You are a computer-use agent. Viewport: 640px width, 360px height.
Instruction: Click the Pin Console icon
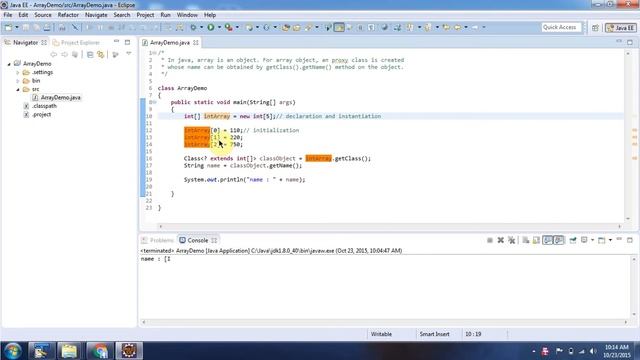(573, 240)
